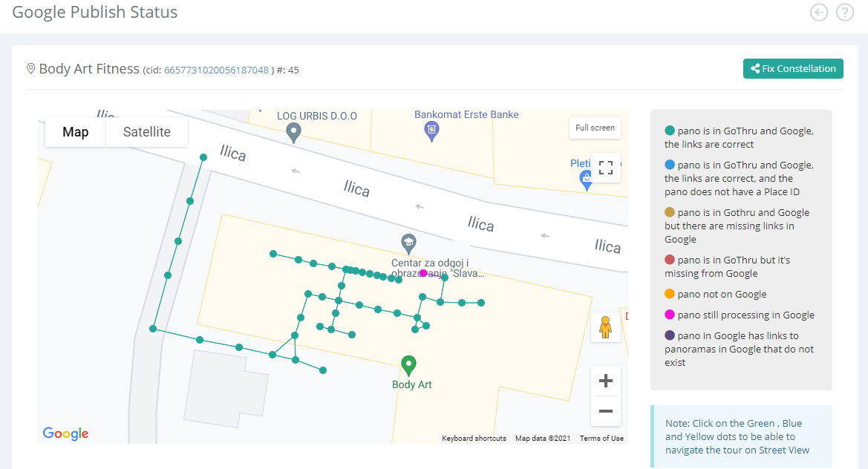868x469 pixels.
Task: Click the Google logo on map
Action: click(x=65, y=433)
